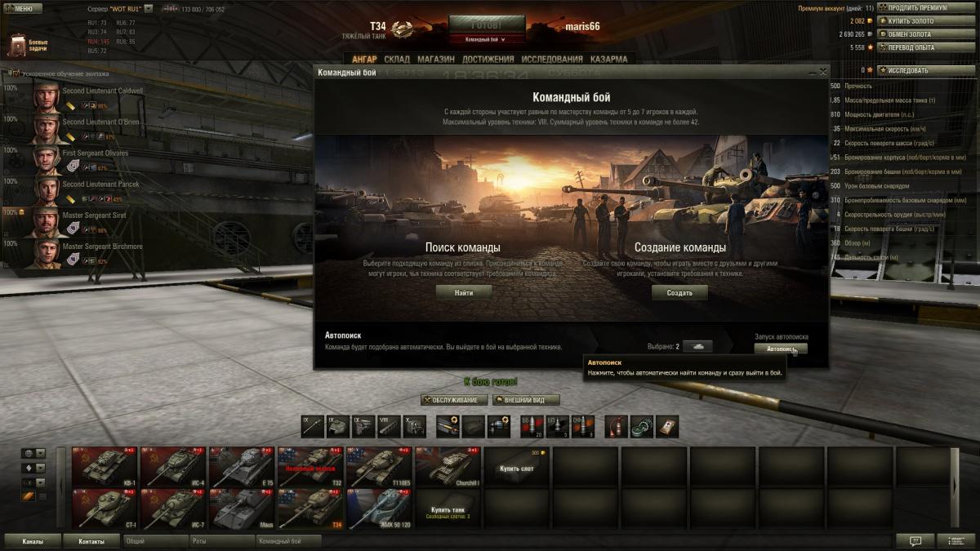
Task: Select the repair kit consumable
Action: (x=642, y=427)
